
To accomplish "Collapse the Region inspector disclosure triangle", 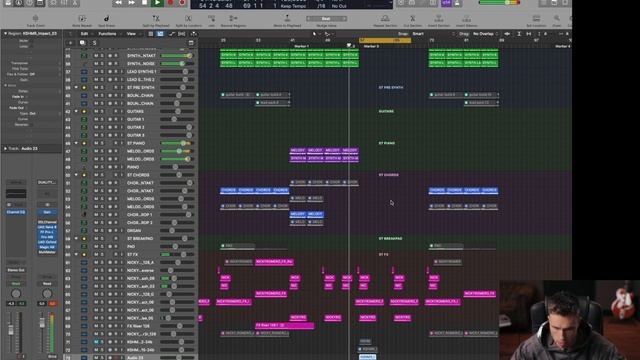I will tap(5, 33).
